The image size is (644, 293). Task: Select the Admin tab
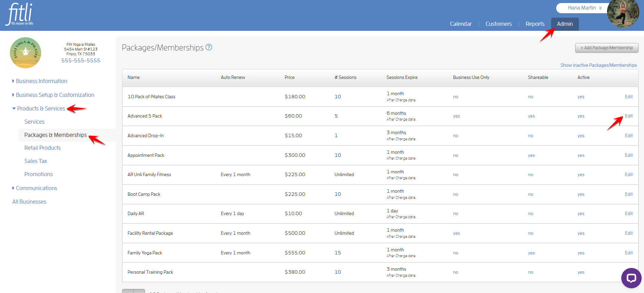click(x=565, y=24)
